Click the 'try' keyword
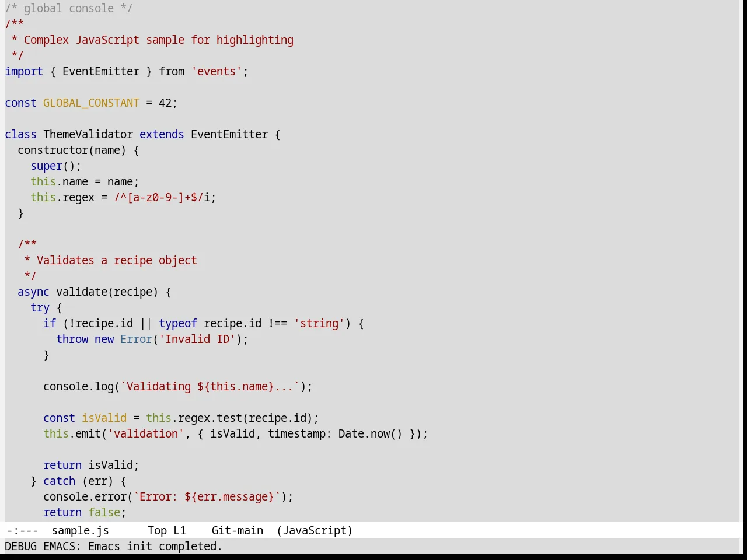Viewport: 747px width, 560px height. 40,307
